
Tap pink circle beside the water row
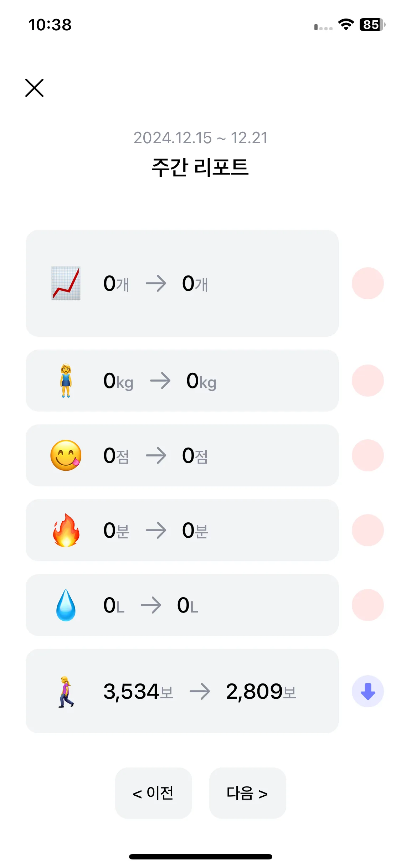[x=367, y=605]
